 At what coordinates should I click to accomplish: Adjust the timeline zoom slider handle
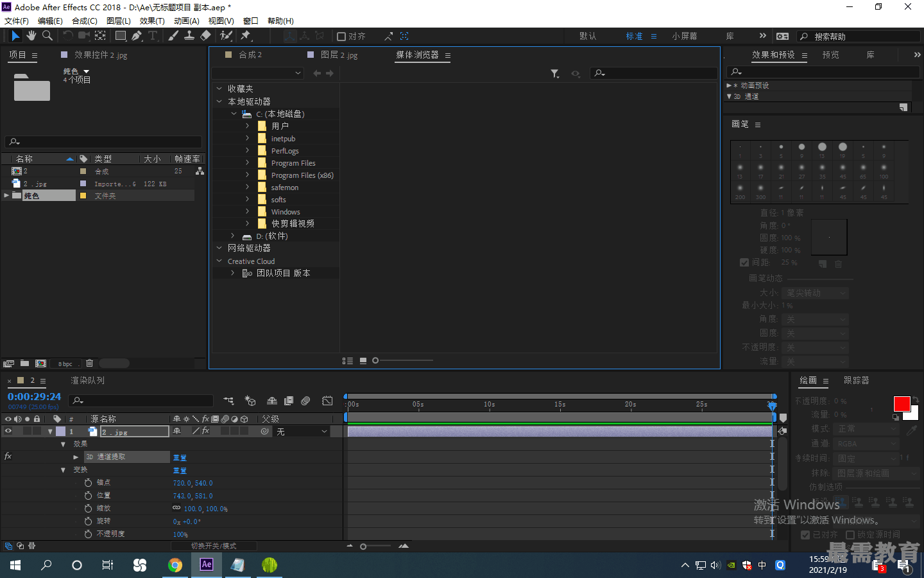363,547
